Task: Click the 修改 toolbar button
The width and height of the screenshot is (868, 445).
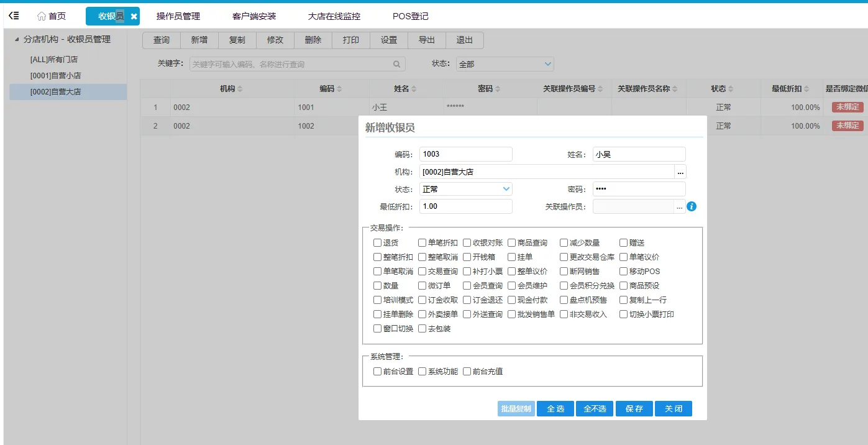Action: point(275,40)
